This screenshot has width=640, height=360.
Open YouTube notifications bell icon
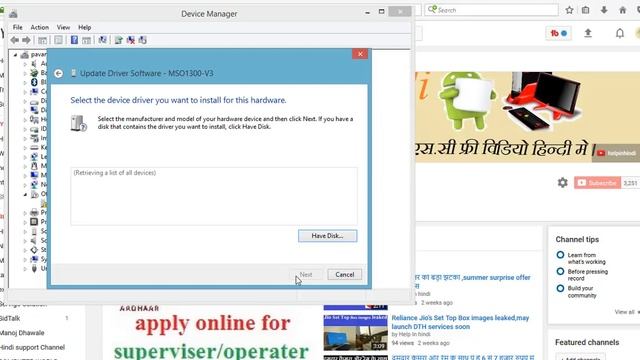(x=620, y=33)
